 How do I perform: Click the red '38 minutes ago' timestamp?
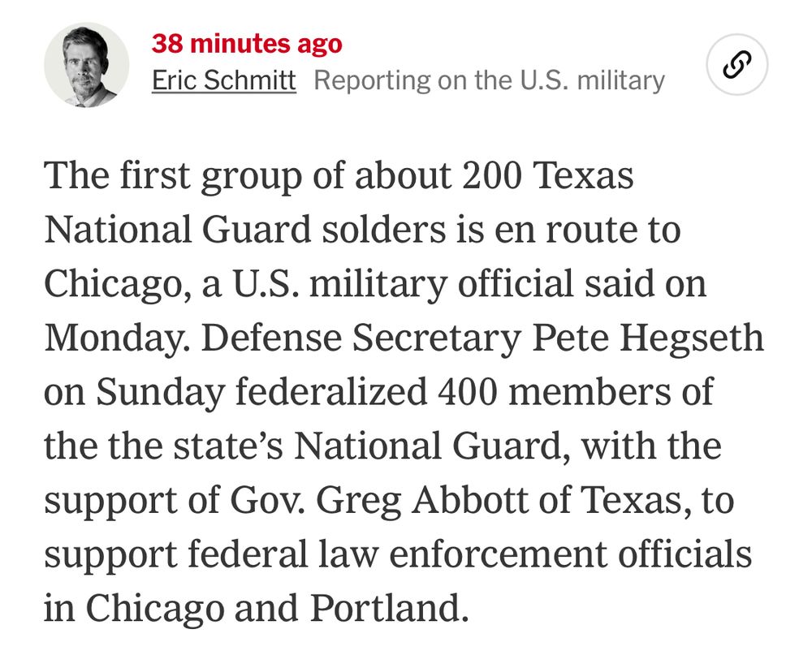(247, 44)
